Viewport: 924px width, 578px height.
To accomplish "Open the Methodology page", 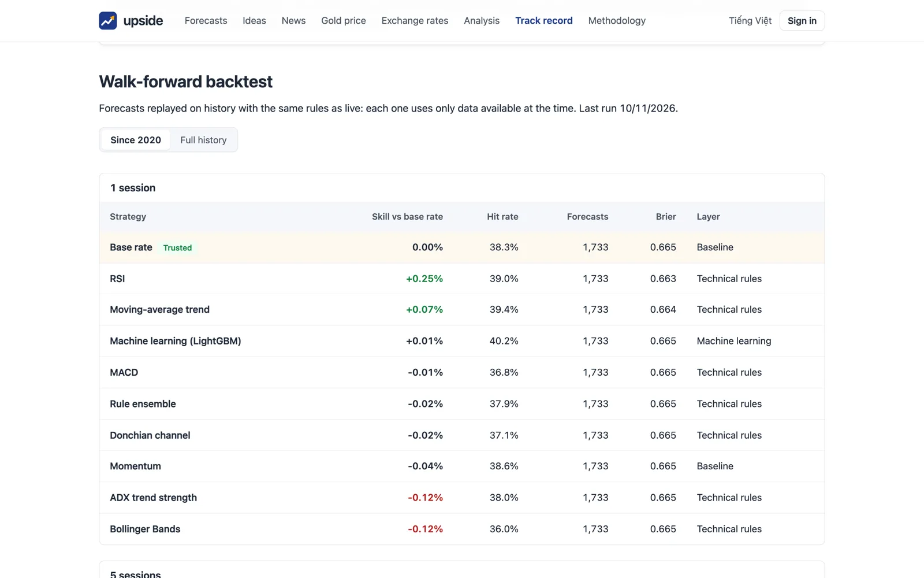I will point(617,21).
